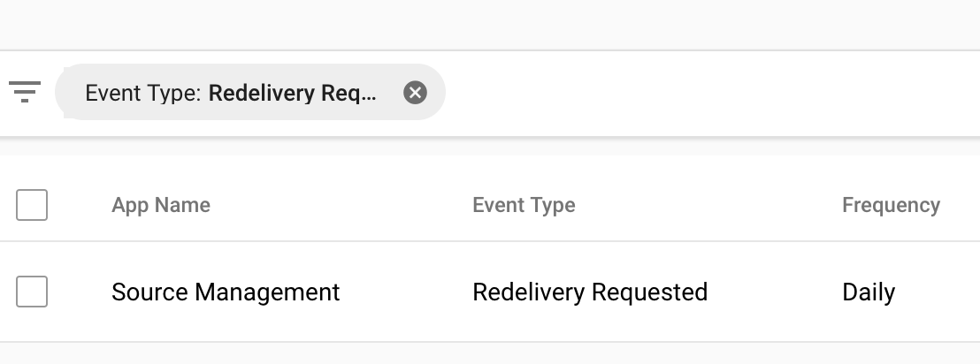Remove the Event Type filter chip
Viewport: 980px width, 364px height.
[415, 93]
